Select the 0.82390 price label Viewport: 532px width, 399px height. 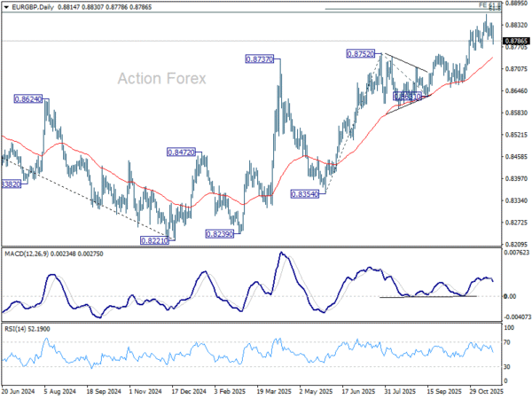(x=220, y=234)
